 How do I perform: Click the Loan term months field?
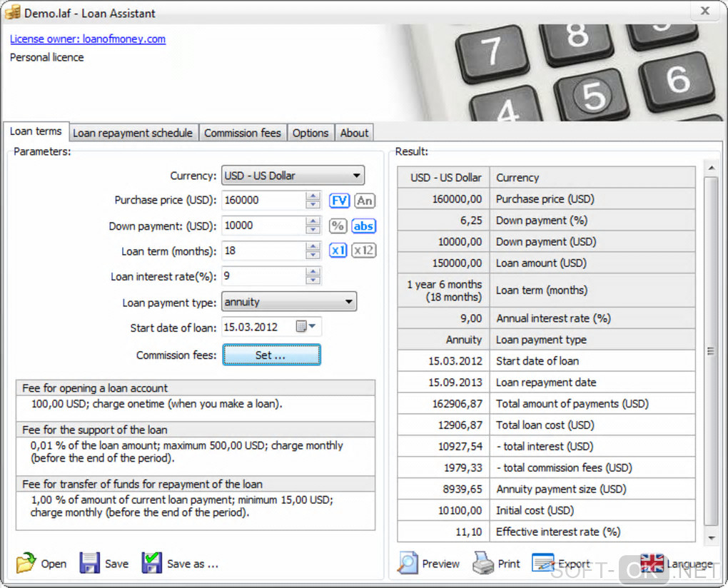(263, 250)
